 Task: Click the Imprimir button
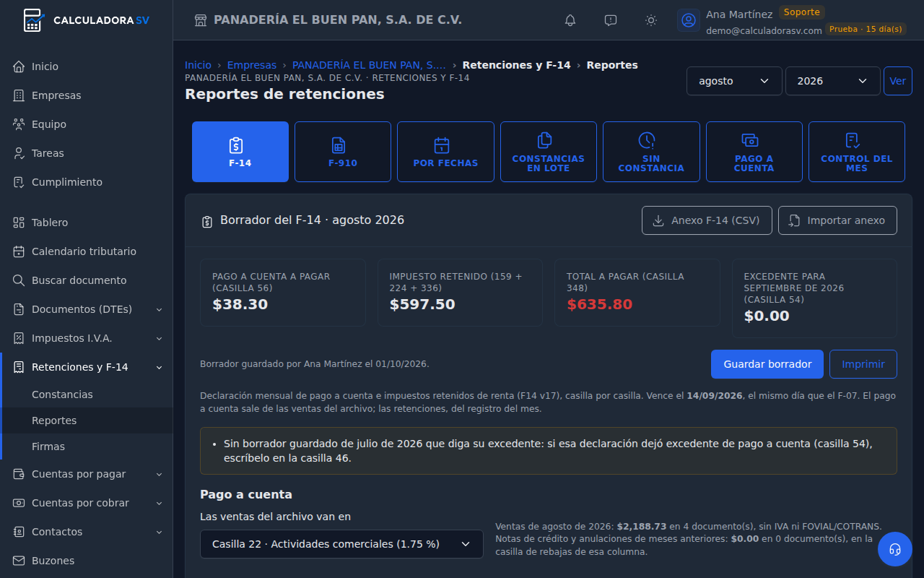863,364
